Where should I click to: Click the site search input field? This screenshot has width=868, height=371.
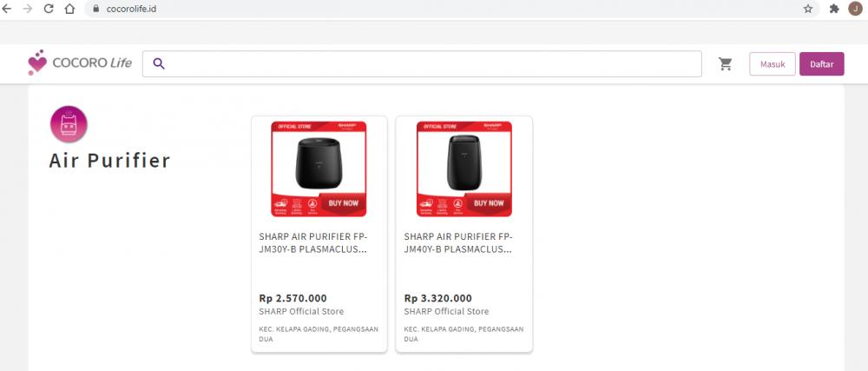click(x=422, y=64)
